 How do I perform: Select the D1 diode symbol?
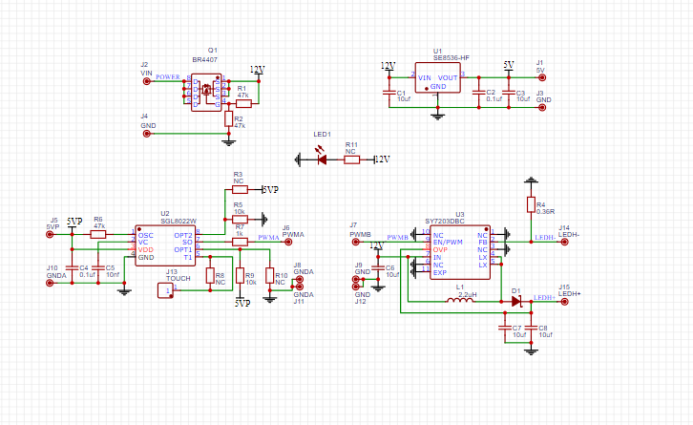point(517,302)
